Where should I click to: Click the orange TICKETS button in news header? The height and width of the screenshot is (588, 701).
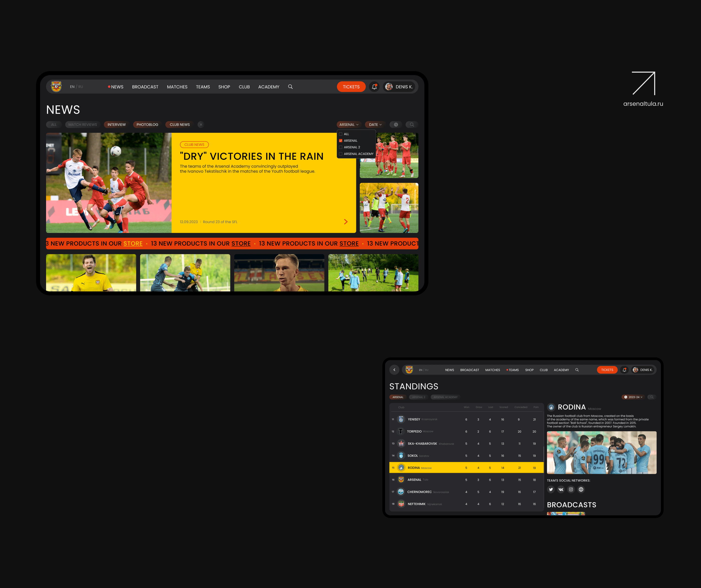[x=351, y=87]
